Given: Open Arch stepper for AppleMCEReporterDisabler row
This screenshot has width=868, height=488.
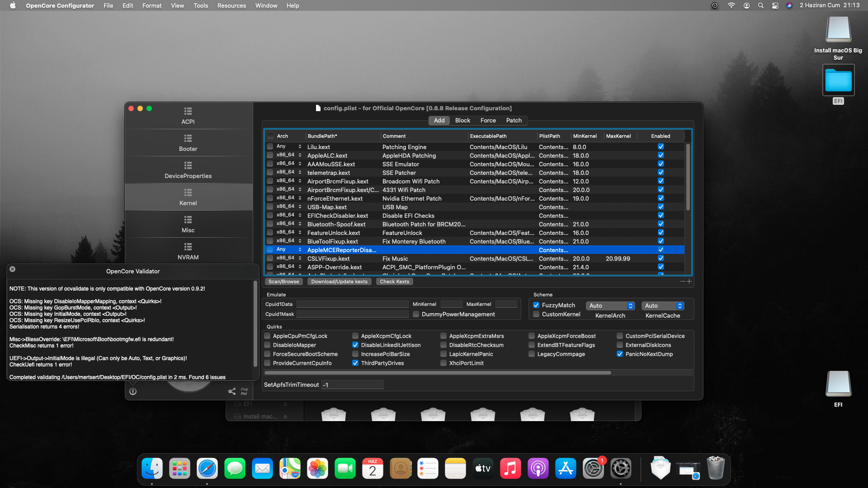Looking at the screenshot, I should (x=300, y=250).
